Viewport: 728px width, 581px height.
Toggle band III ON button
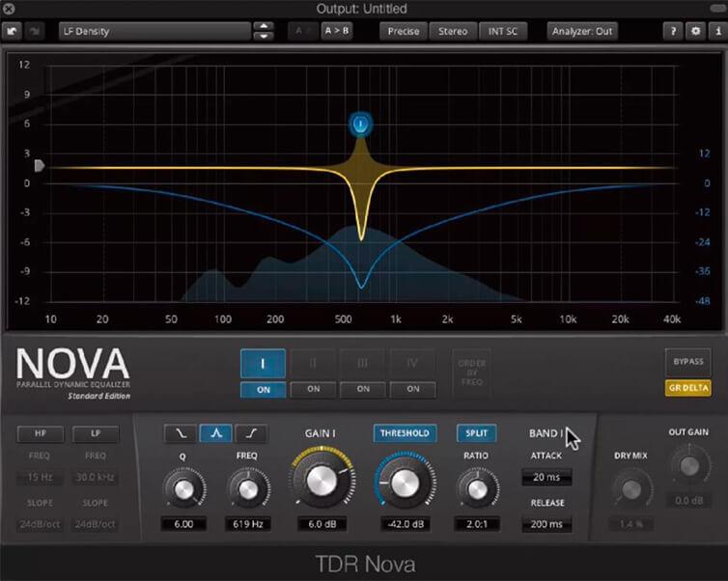[x=363, y=389]
